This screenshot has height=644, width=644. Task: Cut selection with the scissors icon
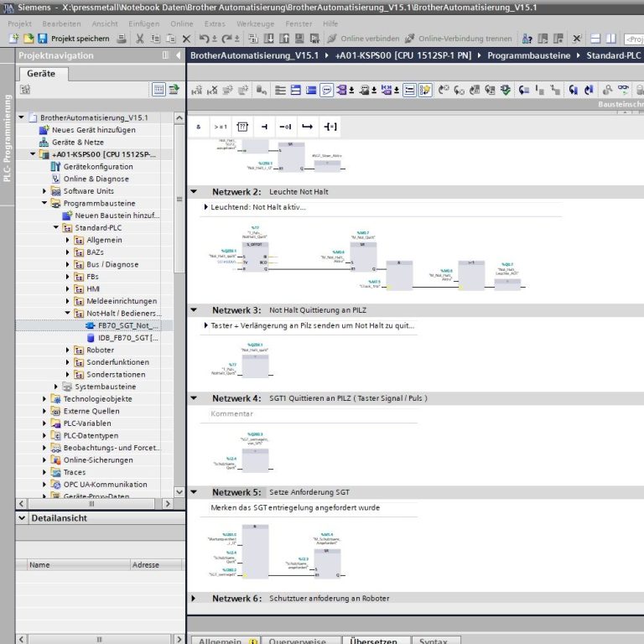[140, 39]
